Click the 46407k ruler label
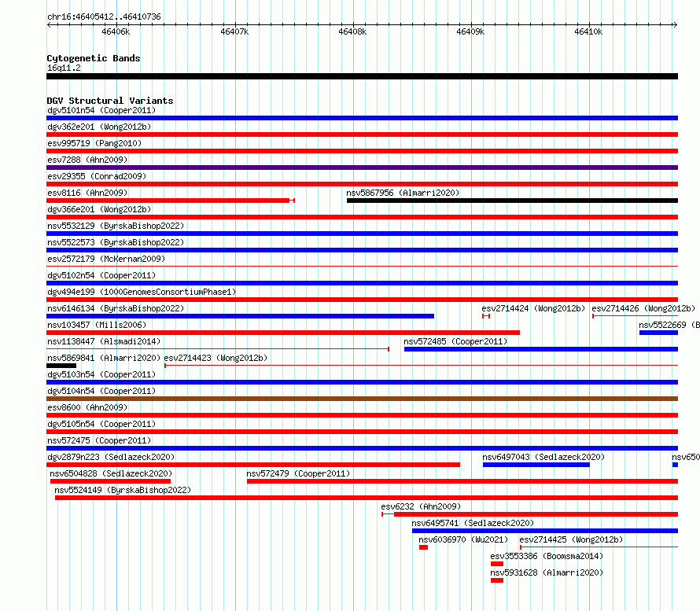This screenshot has width=700, height=611. coord(234,31)
